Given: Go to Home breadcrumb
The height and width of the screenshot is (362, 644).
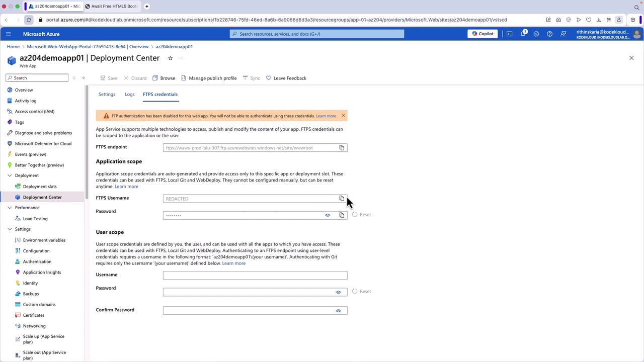Looking at the screenshot, I should (13, 47).
